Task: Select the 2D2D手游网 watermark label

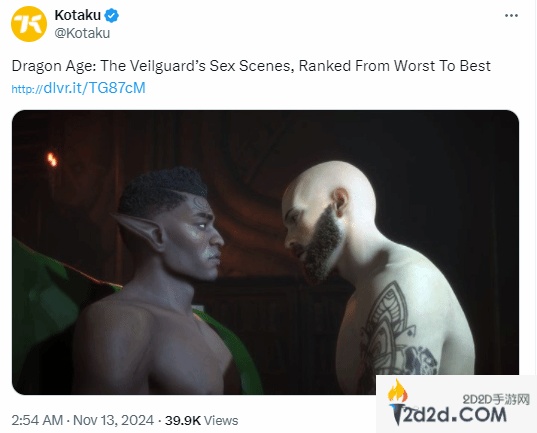Action: (496, 399)
